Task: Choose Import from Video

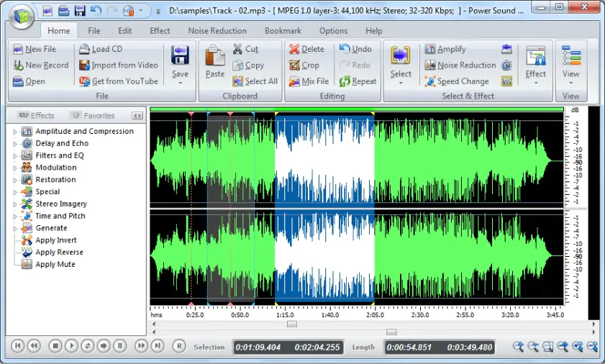Action: click(119, 65)
